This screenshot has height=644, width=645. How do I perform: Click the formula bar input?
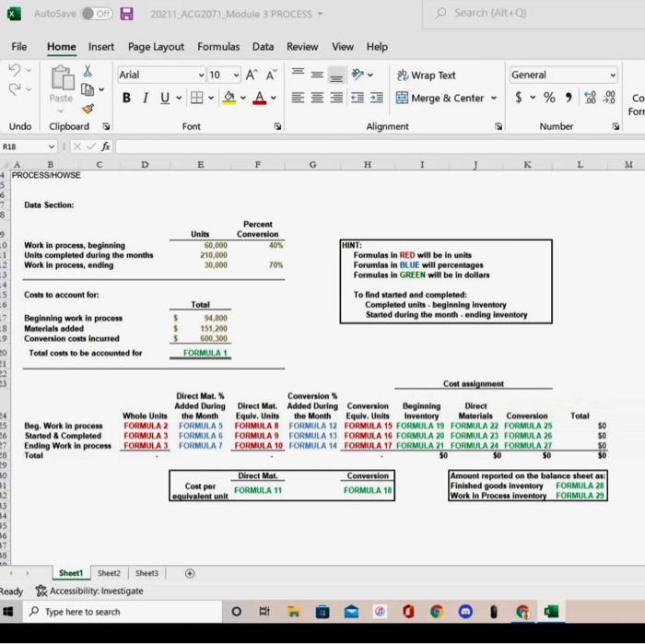click(x=380, y=146)
